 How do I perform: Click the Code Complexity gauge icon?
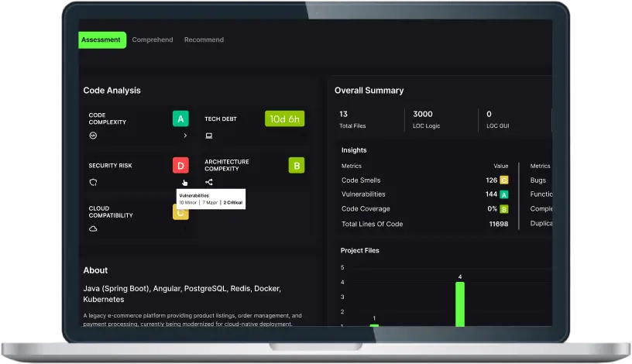(x=93, y=136)
